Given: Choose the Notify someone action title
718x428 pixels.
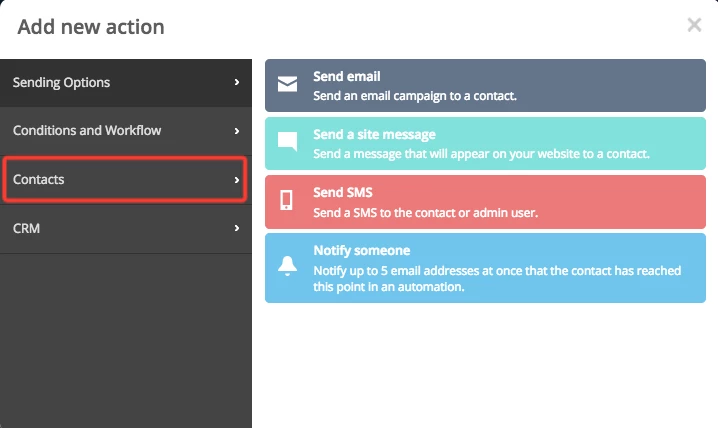Looking at the screenshot, I should pos(362,250).
